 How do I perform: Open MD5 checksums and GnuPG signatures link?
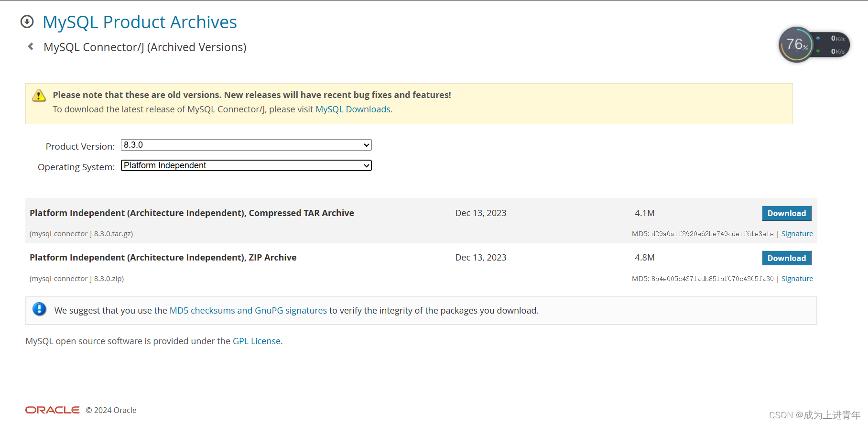coord(248,311)
